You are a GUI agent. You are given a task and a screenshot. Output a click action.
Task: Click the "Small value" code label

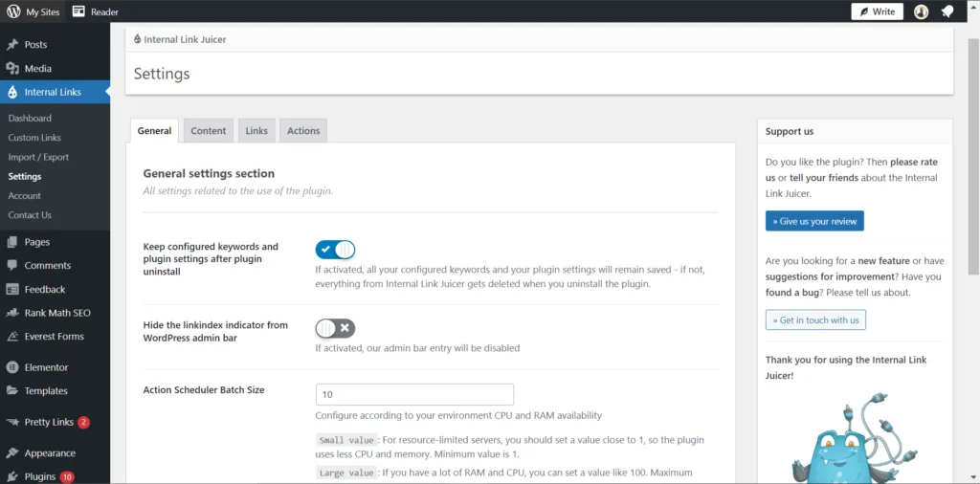346,440
